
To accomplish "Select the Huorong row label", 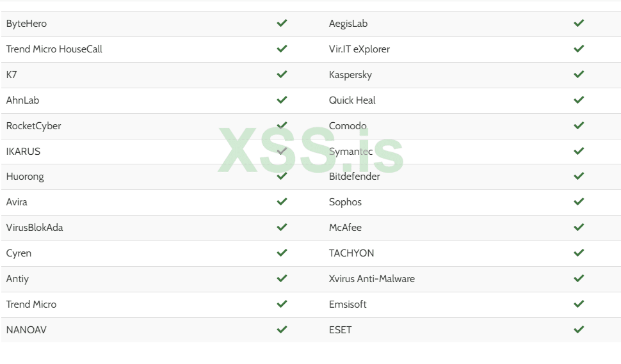I will (x=25, y=177).
